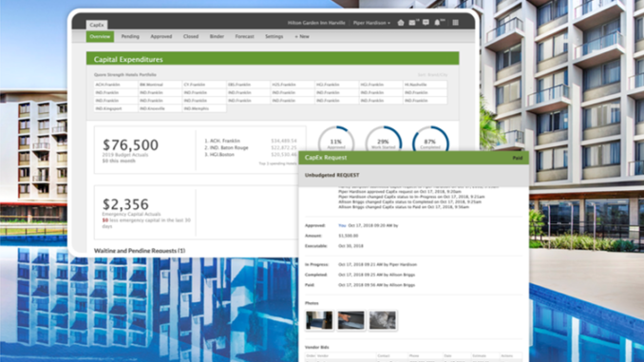The height and width of the screenshot is (362, 644).
Task: Select the ACH.Franklin hotel cell
Action: coord(116,85)
